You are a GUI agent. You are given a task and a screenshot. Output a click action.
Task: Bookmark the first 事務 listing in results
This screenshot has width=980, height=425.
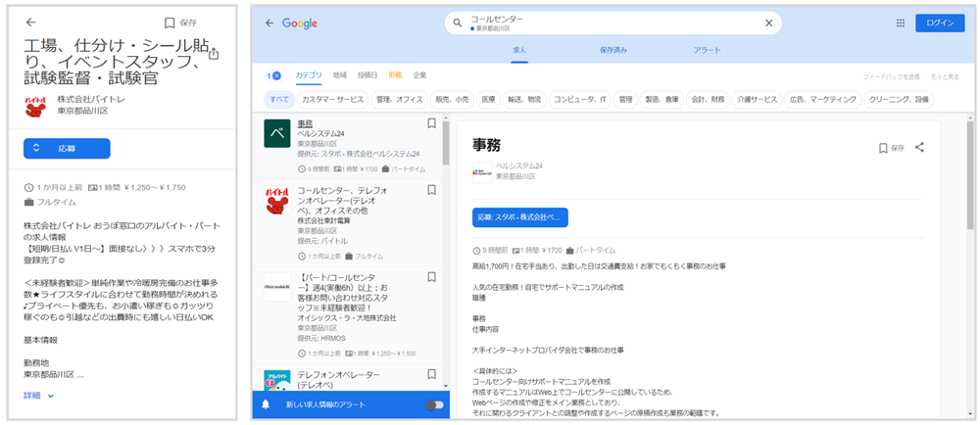(x=431, y=124)
